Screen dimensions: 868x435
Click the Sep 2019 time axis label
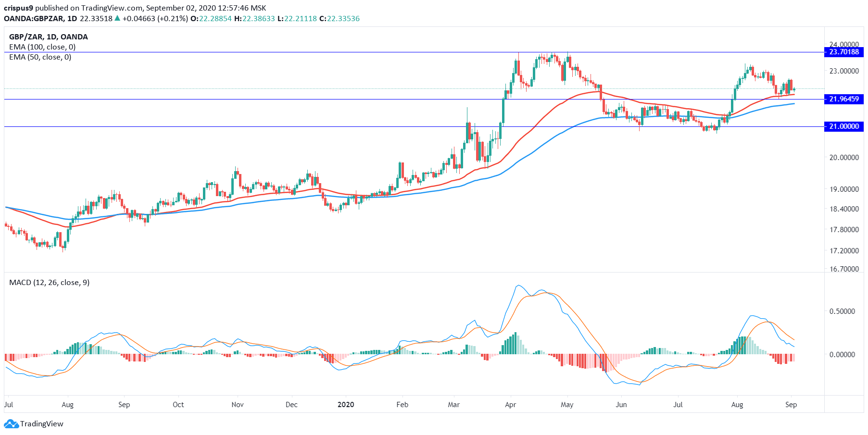(124, 405)
